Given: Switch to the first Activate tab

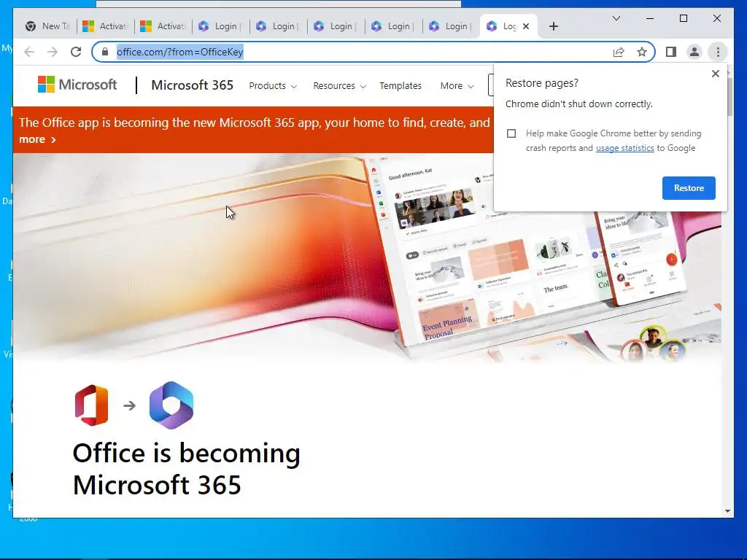Looking at the screenshot, I should click(x=106, y=26).
